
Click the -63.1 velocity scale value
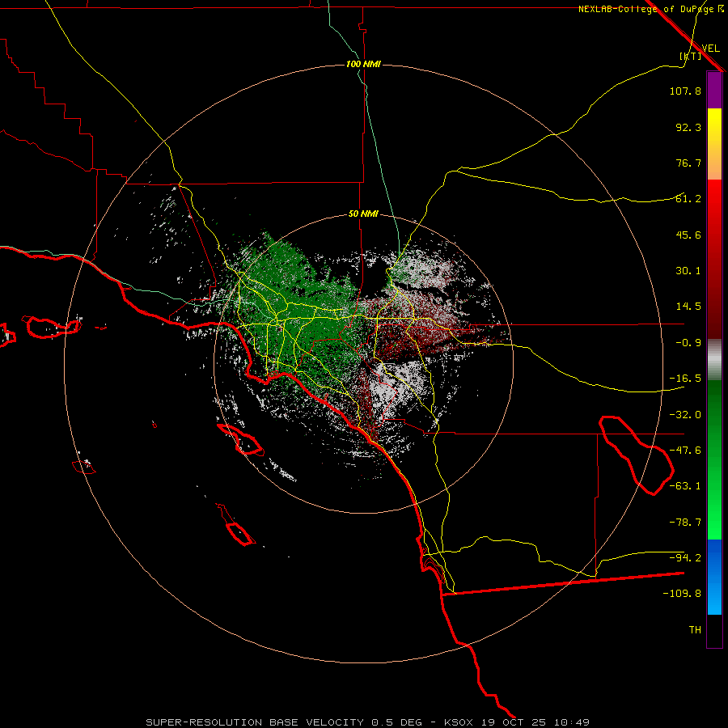pyautogui.click(x=685, y=486)
